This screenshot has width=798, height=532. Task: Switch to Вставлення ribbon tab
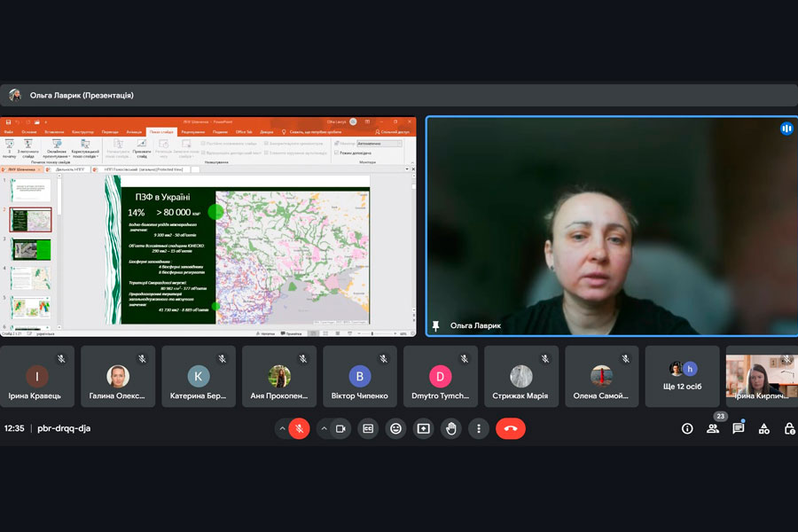[54, 132]
